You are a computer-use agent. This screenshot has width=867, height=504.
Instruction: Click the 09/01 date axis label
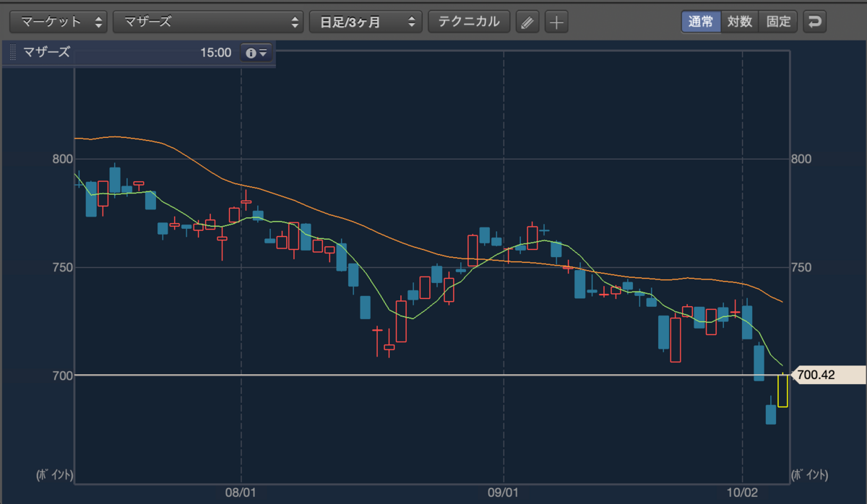tap(503, 492)
